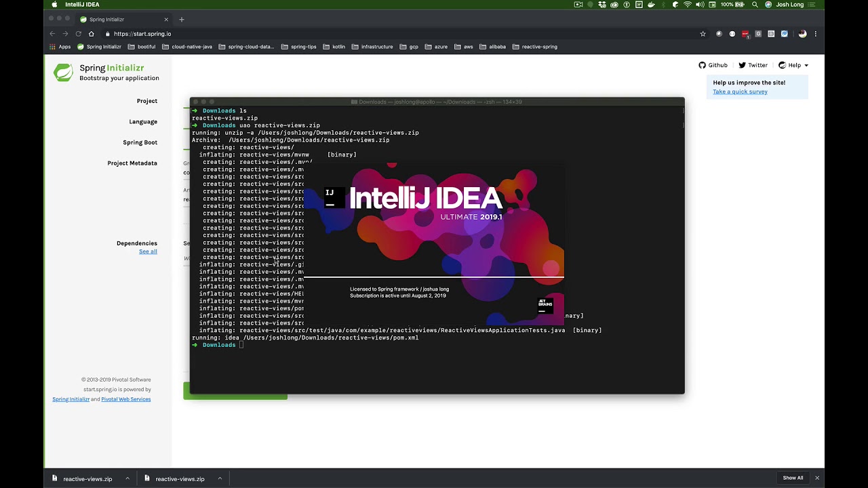Open the Spring Initializr footer link
This screenshot has height=488, width=868.
tap(71, 399)
